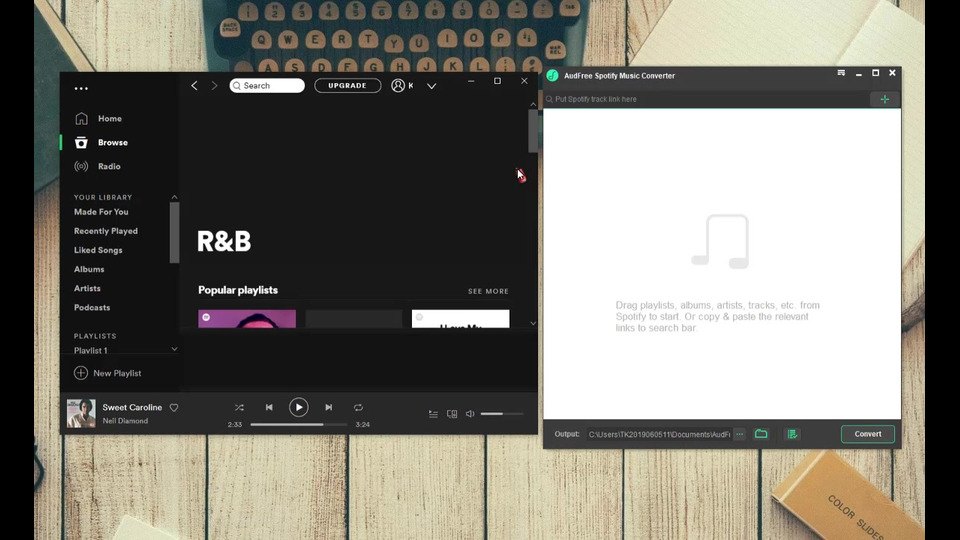Collapse library list with up chevron

(174, 197)
